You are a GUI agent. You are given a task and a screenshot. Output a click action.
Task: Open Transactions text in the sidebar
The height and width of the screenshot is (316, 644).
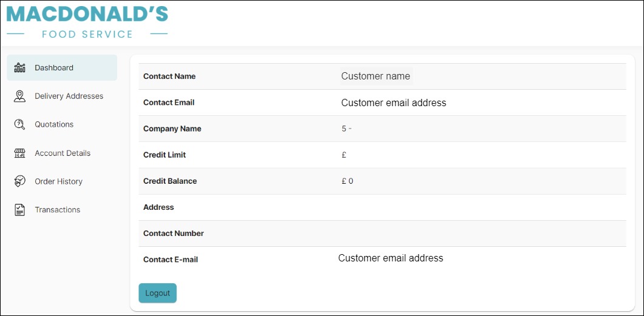tap(57, 210)
